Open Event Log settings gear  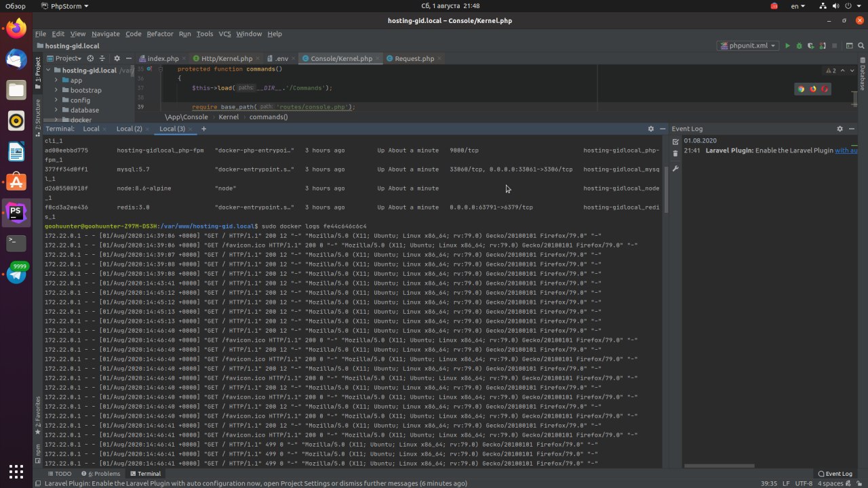click(840, 129)
